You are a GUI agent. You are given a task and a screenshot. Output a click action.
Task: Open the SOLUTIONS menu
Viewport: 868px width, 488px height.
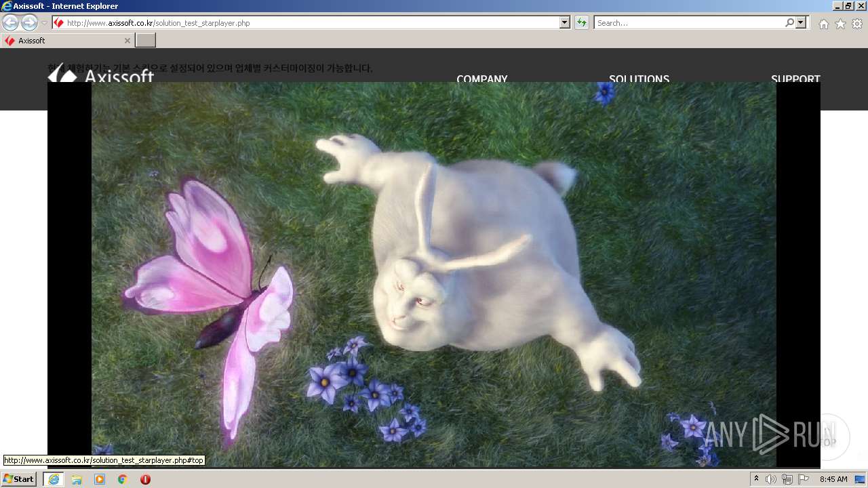coord(639,78)
